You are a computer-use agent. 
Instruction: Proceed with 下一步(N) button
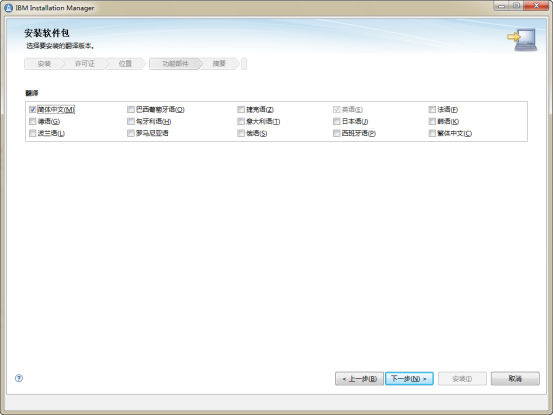[x=409, y=379]
